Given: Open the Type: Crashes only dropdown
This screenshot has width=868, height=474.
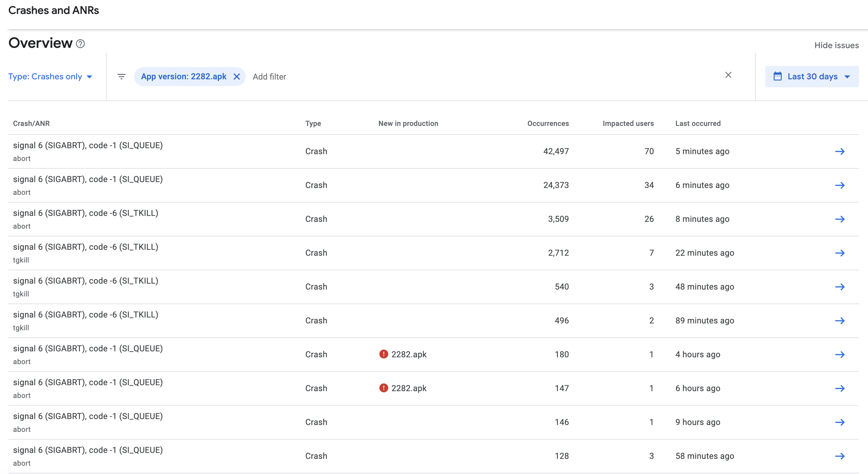Looking at the screenshot, I should (x=50, y=77).
